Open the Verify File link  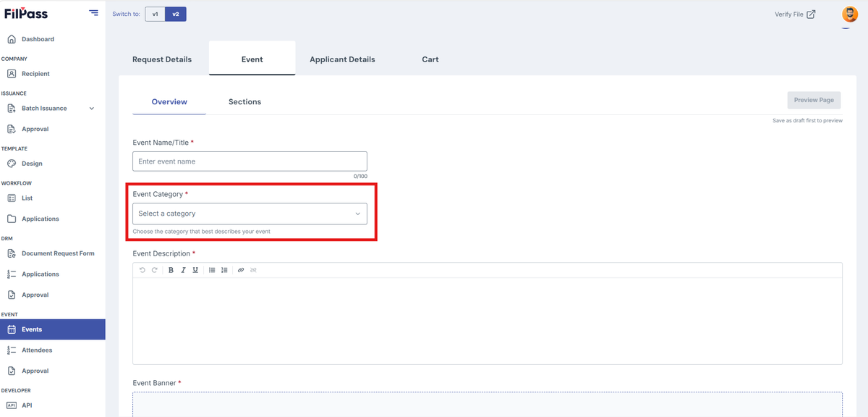795,14
